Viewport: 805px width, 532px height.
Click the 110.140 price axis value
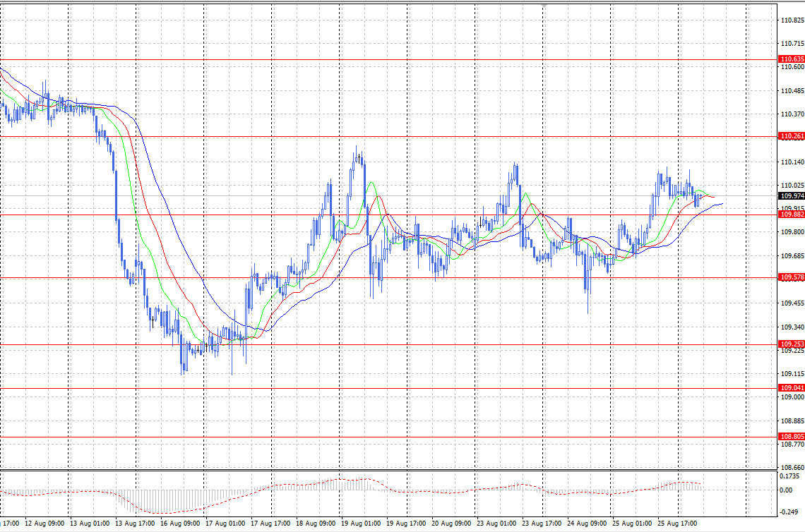(792, 162)
